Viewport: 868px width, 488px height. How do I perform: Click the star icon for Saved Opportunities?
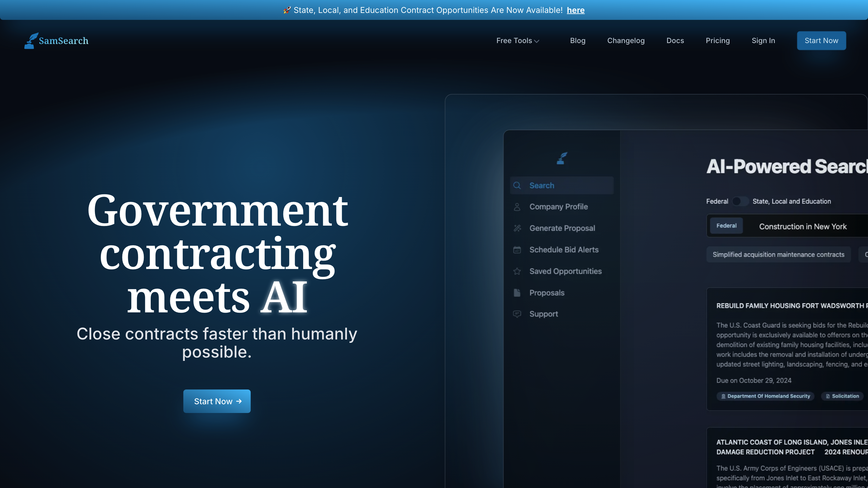coord(517,271)
